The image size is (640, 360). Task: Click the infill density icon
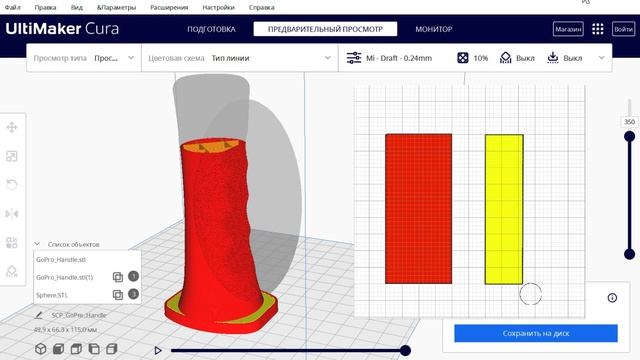click(x=463, y=58)
